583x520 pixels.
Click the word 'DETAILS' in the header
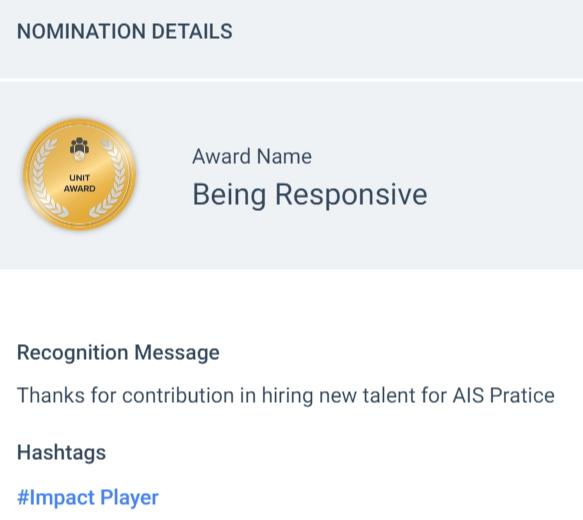pyautogui.click(x=192, y=31)
